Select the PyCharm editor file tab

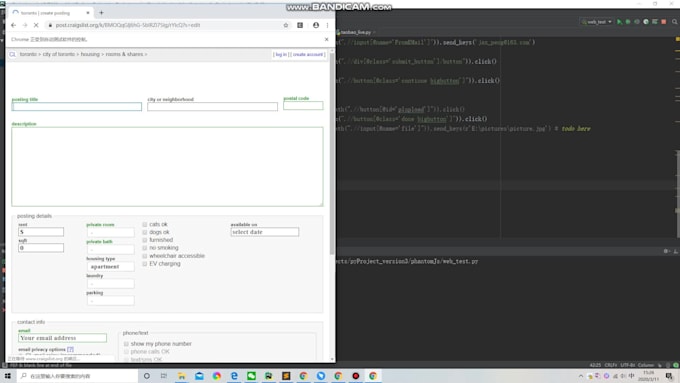click(x=356, y=32)
